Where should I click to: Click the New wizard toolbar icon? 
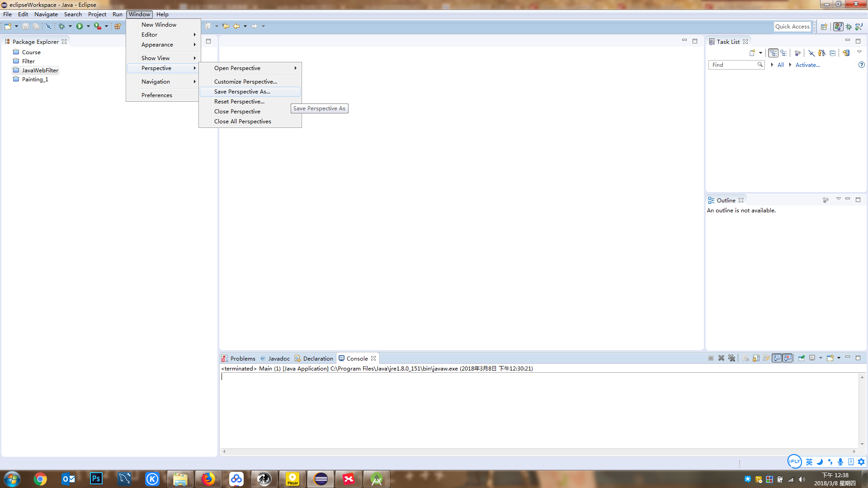coord(8,26)
